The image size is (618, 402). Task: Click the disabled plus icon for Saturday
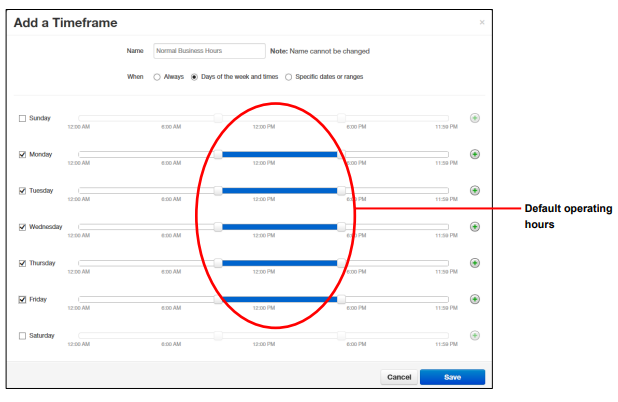474,335
